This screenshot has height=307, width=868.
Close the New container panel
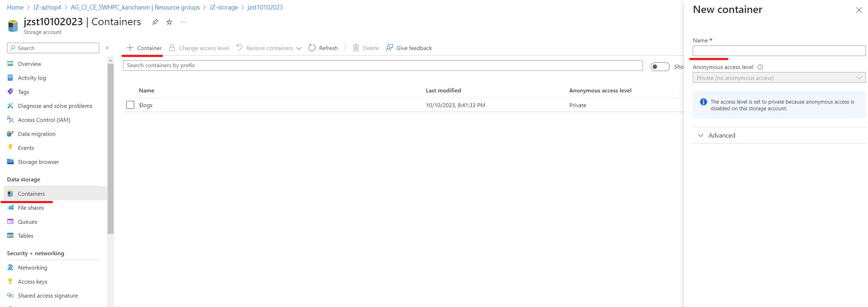859,10
